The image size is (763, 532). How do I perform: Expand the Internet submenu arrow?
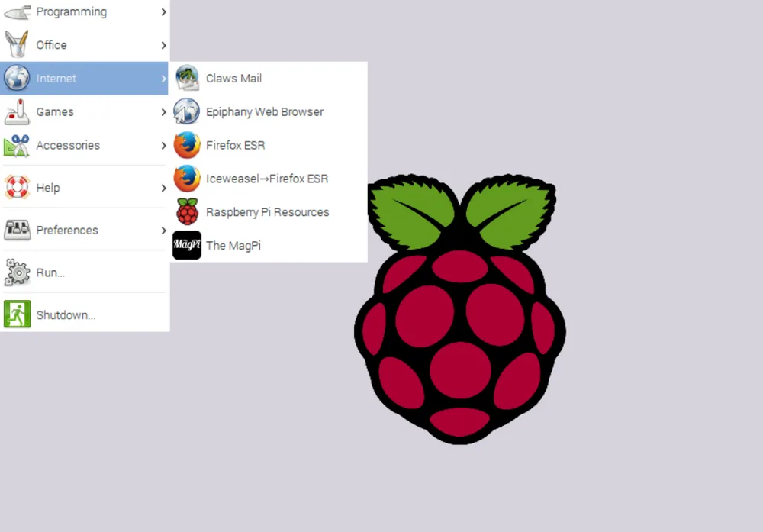(x=163, y=79)
